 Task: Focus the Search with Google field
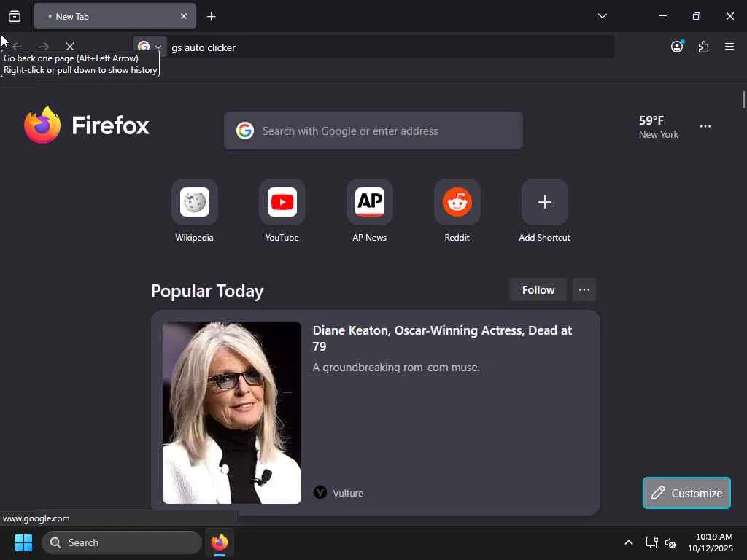[x=373, y=131]
